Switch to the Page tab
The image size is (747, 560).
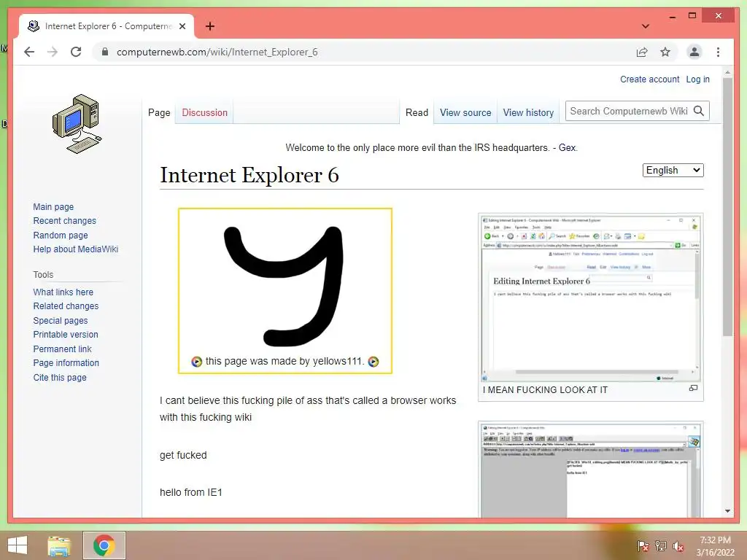tap(159, 113)
